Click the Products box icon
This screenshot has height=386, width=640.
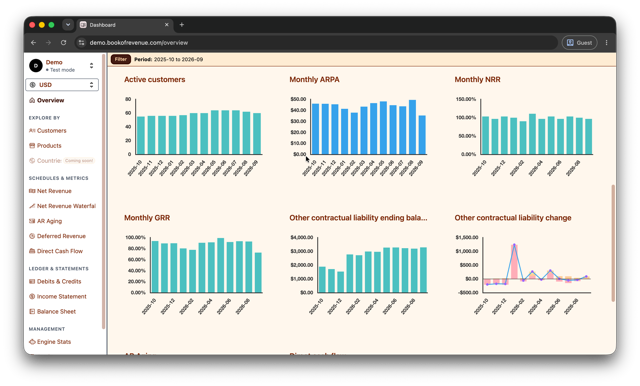(32, 146)
